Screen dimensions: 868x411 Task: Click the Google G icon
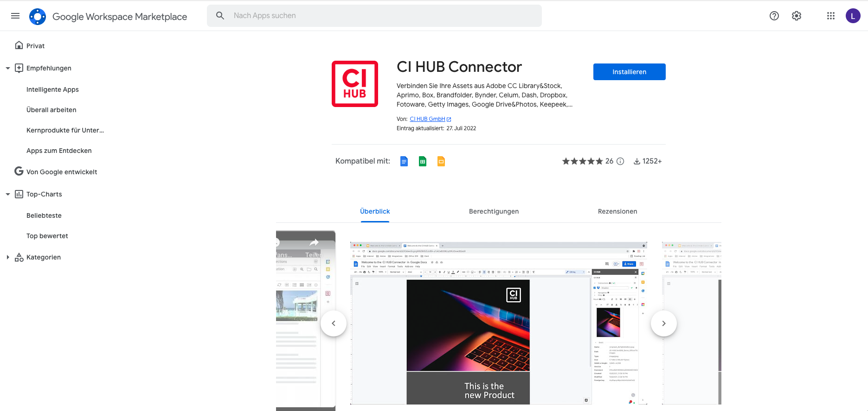pyautogui.click(x=19, y=171)
